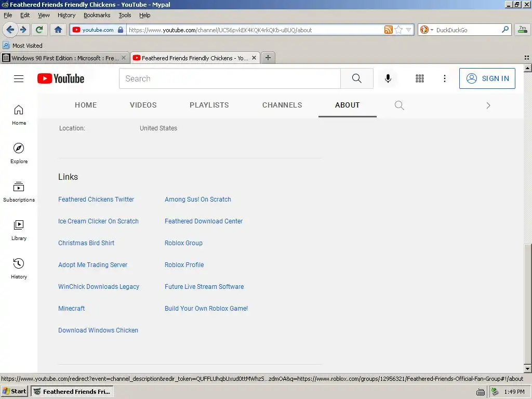Open the DuckDuckGo search engine dropdown

(x=427, y=30)
